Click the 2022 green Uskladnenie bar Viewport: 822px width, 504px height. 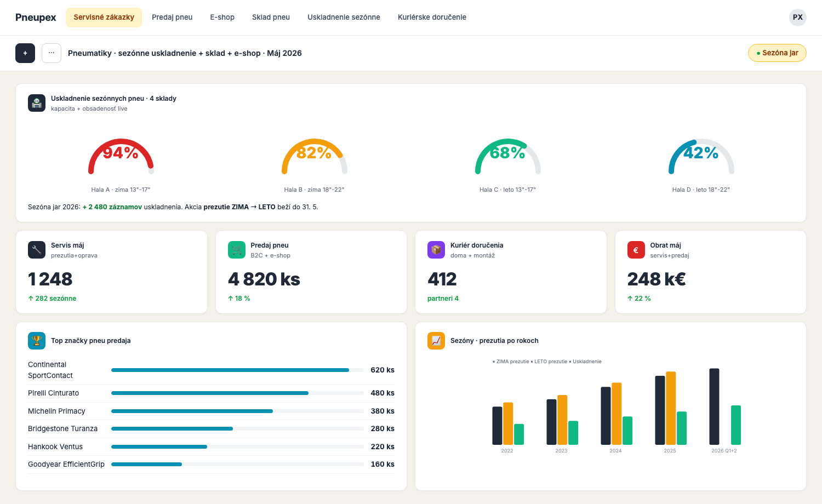519,434
